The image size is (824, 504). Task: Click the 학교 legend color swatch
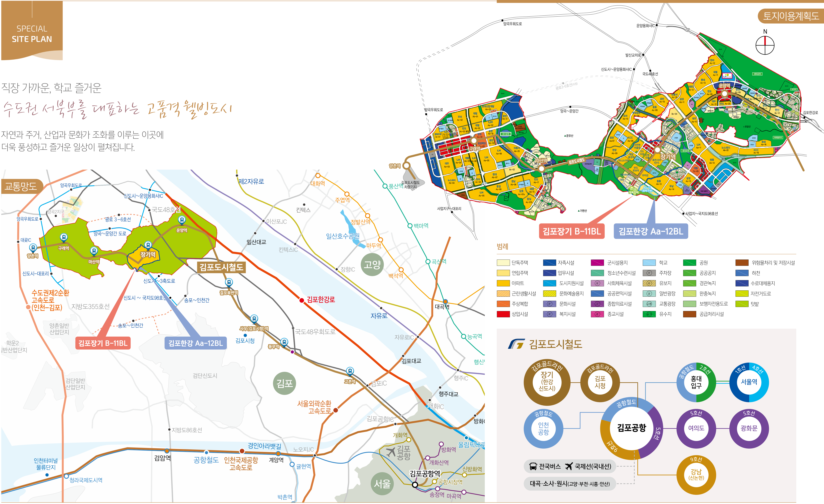point(649,263)
